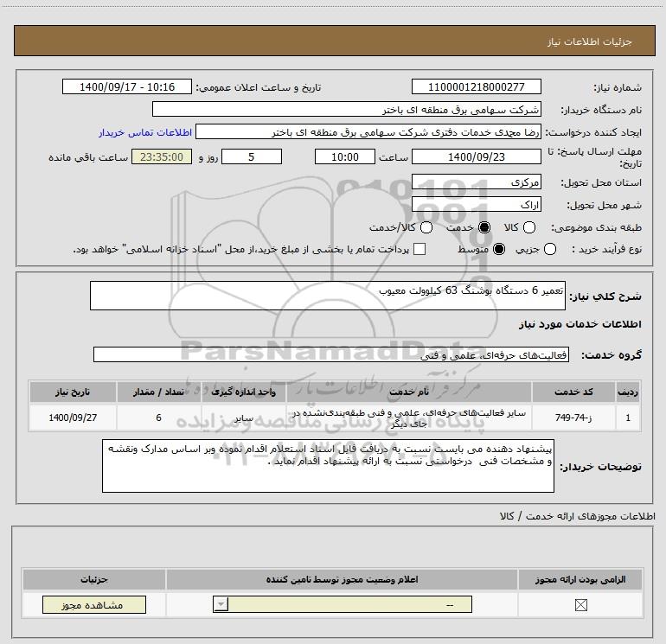The image size is (666, 644).
Task: Click the remaining time 23:35:00 field
Action: click(162, 156)
